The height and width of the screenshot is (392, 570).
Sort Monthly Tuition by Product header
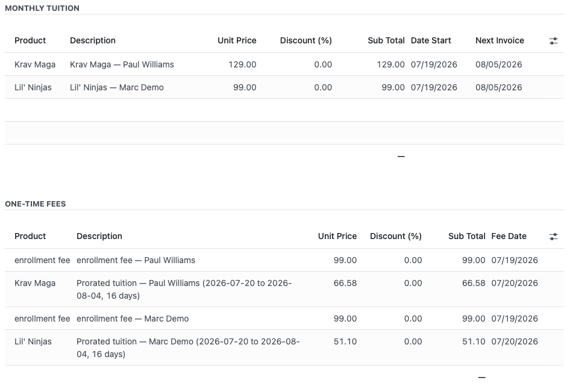[30, 40]
